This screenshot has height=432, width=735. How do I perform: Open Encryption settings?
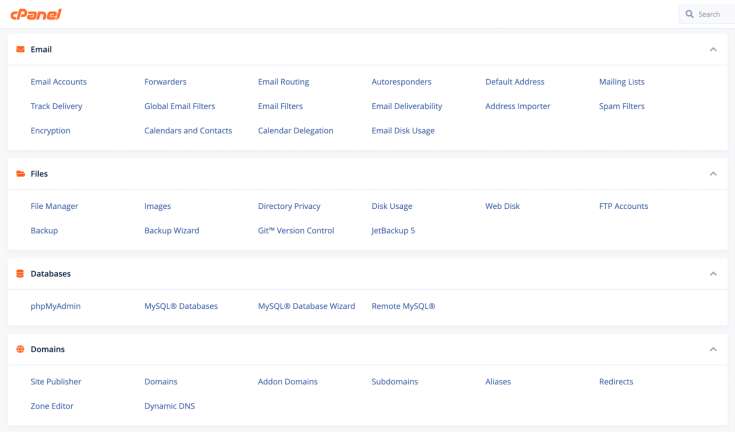pyautogui.click(x=50, y=131)
